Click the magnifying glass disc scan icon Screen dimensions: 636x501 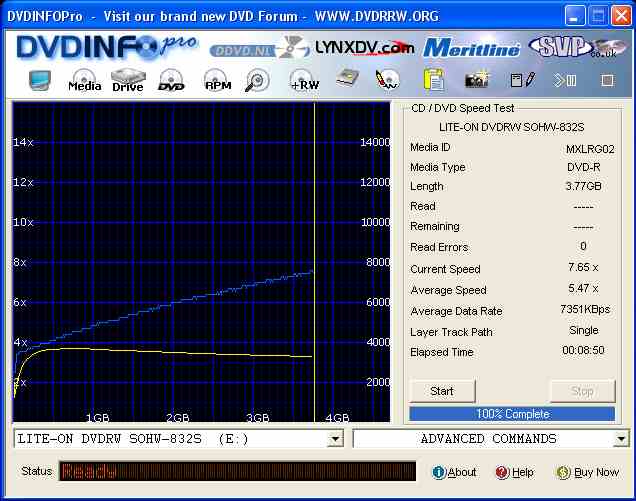point(257,80)
